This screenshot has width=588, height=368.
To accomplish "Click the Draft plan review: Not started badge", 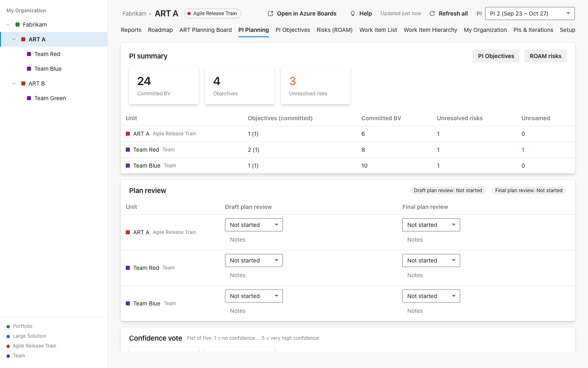I will click(448, 191).
